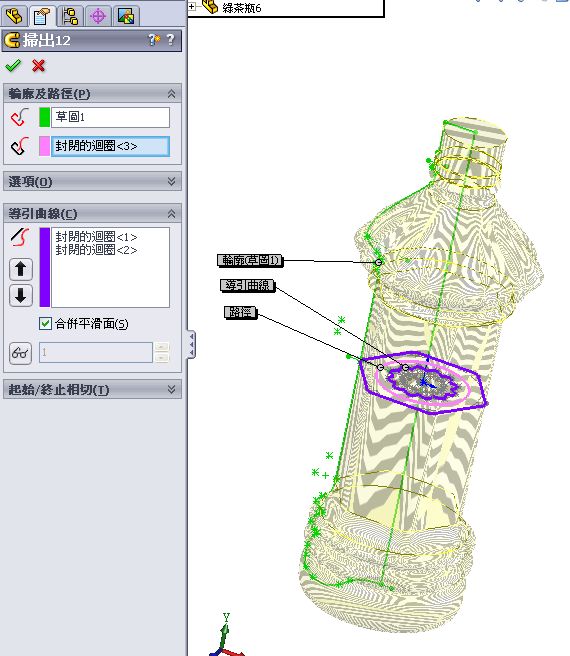The image size is (570, 656).
Task: Click the show sections eyeglasses button
Action: (x=21, y=353)
